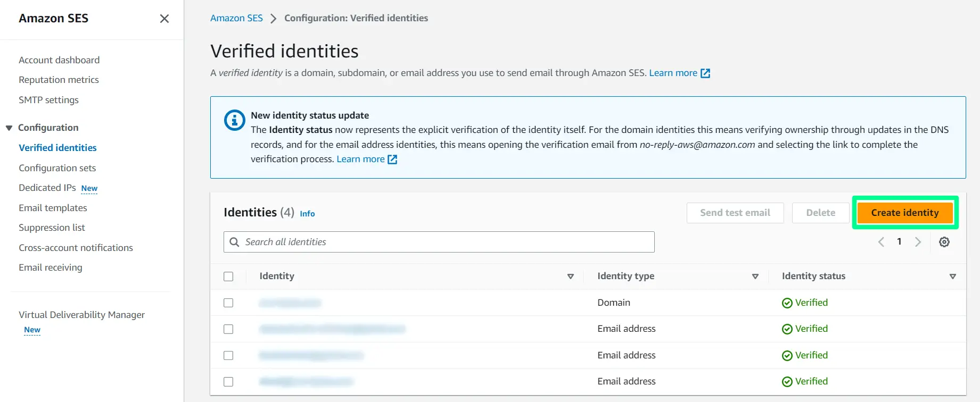
Task: Click the Identity column header
Action: point(277,276)
